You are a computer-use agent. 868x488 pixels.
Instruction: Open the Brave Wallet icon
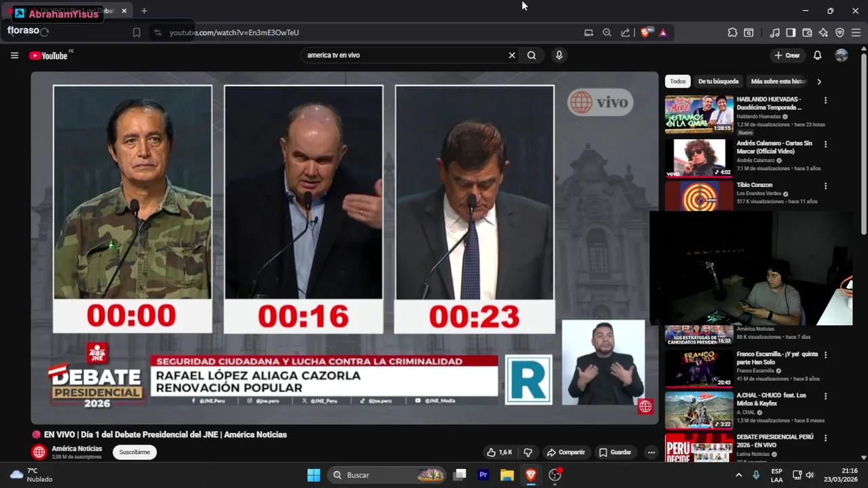click(807, 33)
